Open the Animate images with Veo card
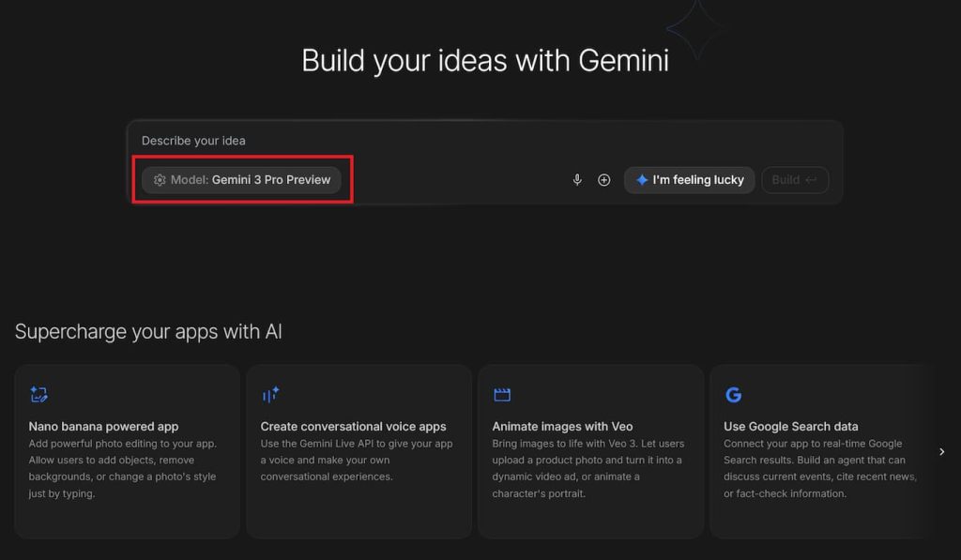961x560 pixels. point(591,451)
